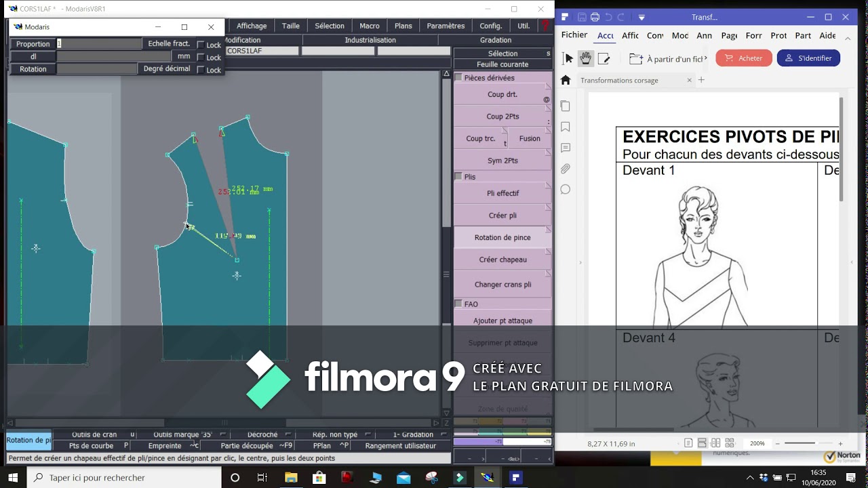Image resolution: width=868 pixels, height=488 pixels.
Task: Switch to continuous page view
Action: (x=702, y=443)
